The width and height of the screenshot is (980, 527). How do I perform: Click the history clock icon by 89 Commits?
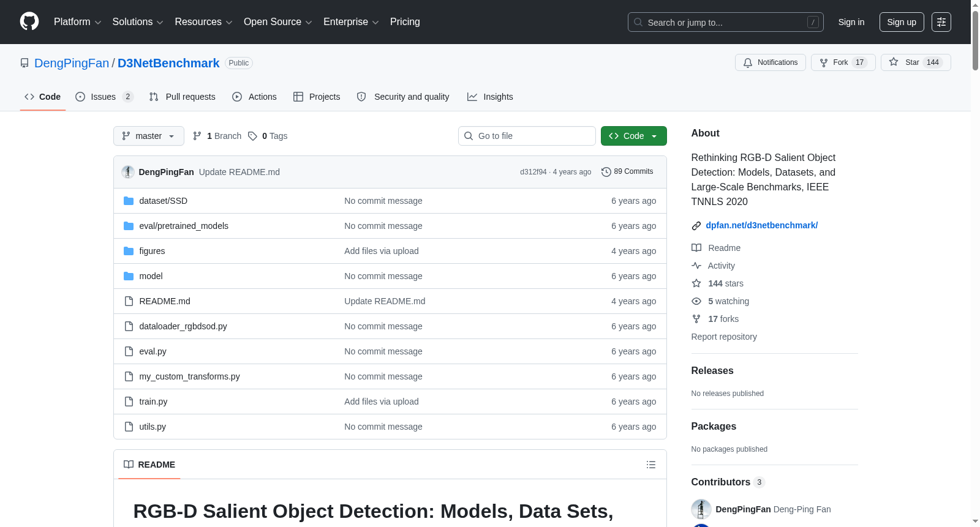click(x=606, y=172)
